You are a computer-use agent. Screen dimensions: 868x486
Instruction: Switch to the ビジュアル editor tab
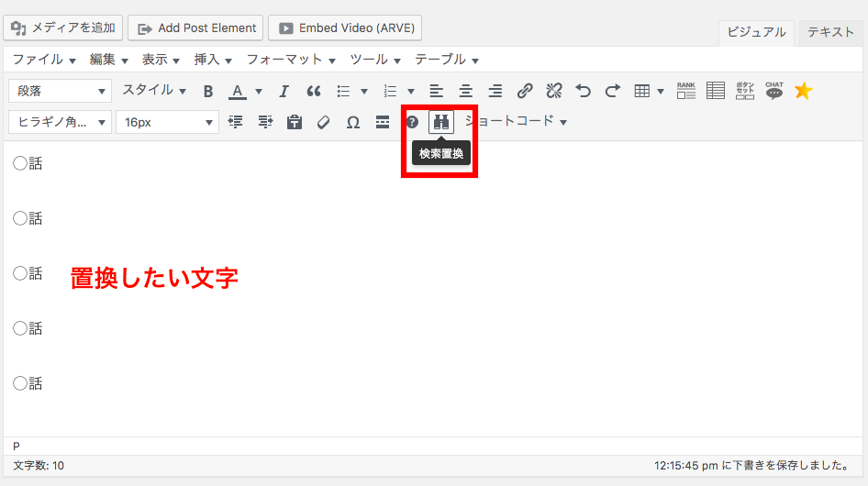point(756,32)
